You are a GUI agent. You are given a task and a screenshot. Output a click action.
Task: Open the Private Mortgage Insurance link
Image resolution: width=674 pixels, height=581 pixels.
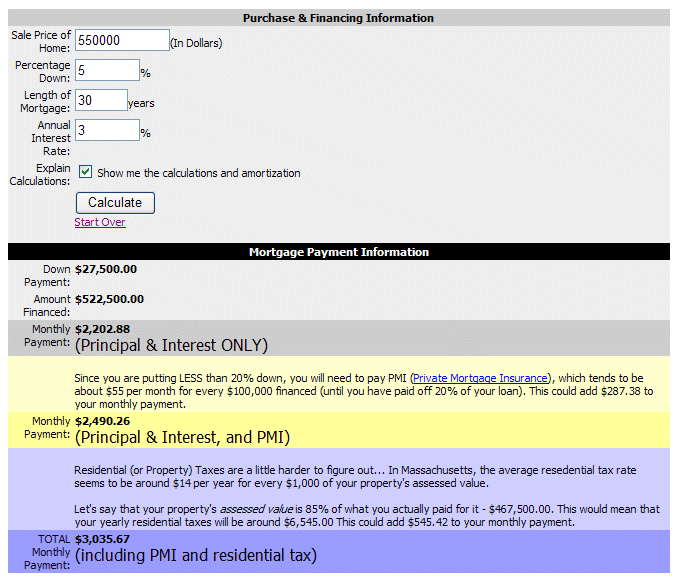coord(481,378)
